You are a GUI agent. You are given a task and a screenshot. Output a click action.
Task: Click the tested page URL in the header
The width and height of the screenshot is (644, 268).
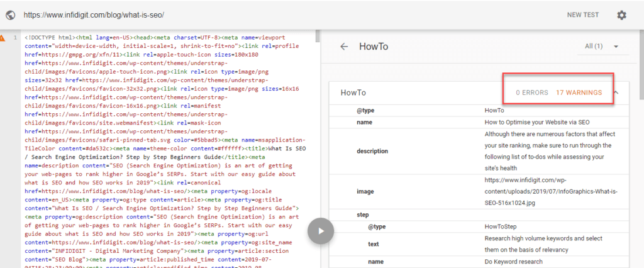(94, 15)
